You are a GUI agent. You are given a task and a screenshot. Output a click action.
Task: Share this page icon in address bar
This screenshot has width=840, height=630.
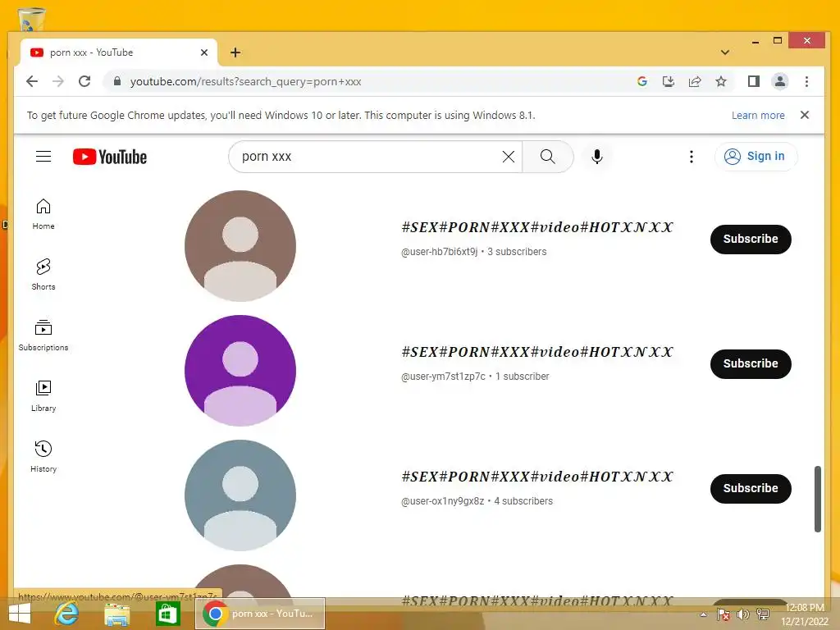695,81
